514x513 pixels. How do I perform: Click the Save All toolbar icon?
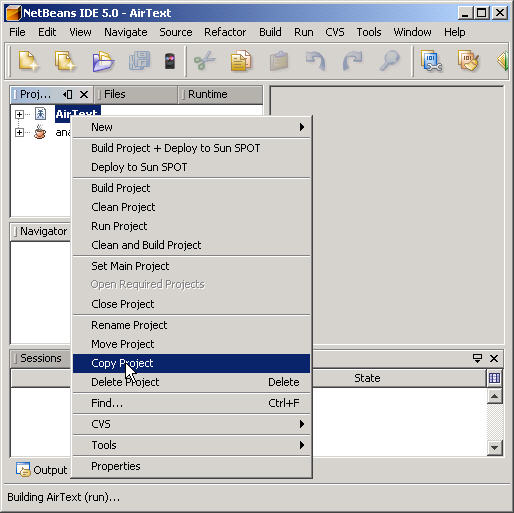pyautogui.click(x=139, y=61)
